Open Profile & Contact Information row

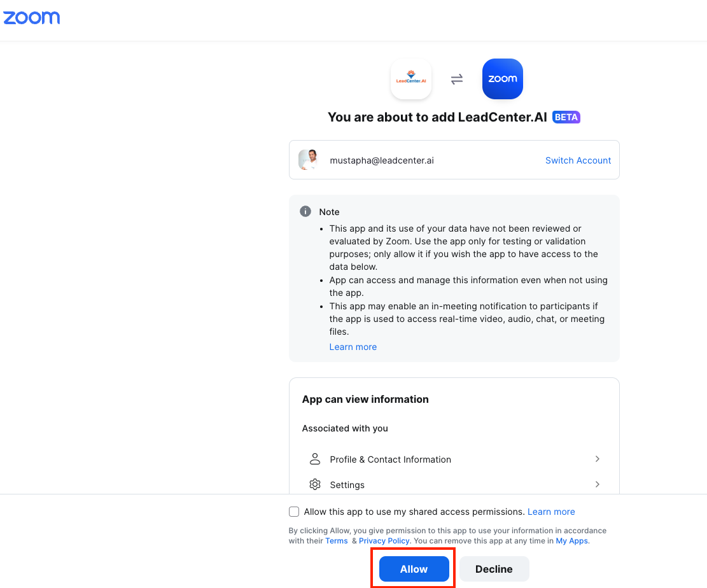click(454, 459)
